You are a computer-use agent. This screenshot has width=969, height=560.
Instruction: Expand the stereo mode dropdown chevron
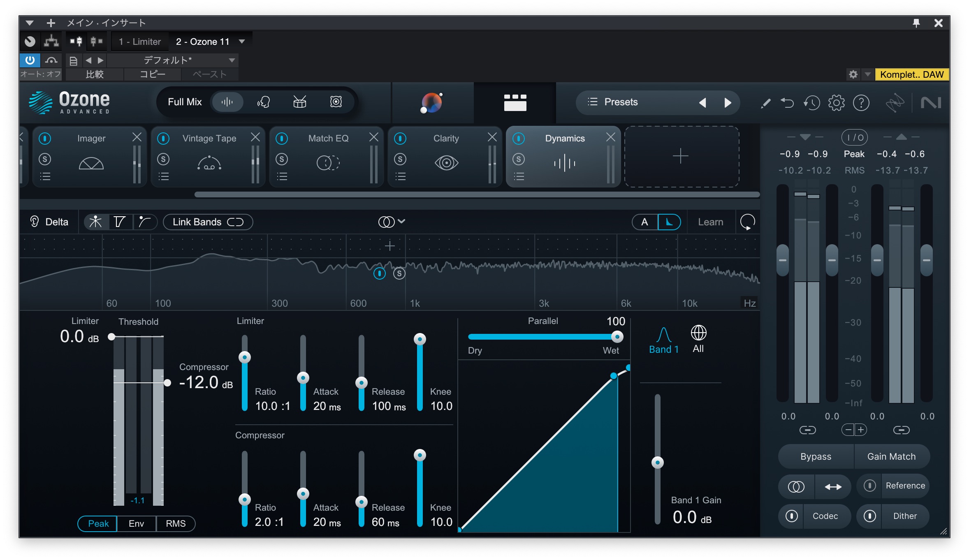(x=402, y=222)
